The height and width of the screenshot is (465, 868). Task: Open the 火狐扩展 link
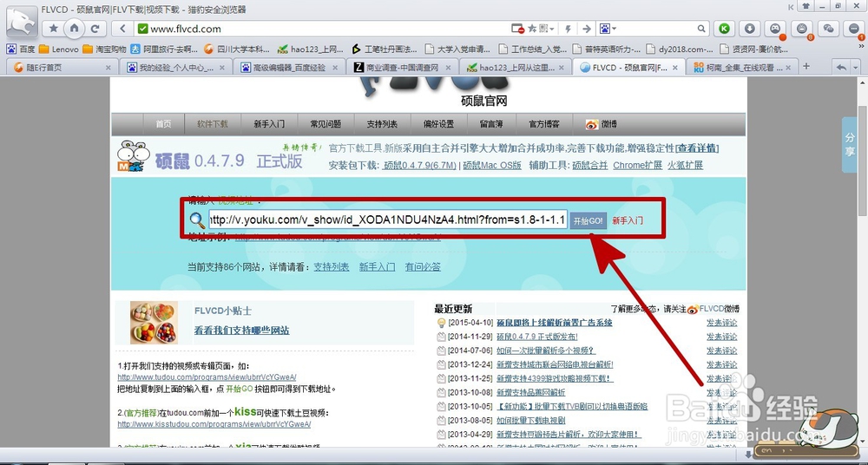686,165
